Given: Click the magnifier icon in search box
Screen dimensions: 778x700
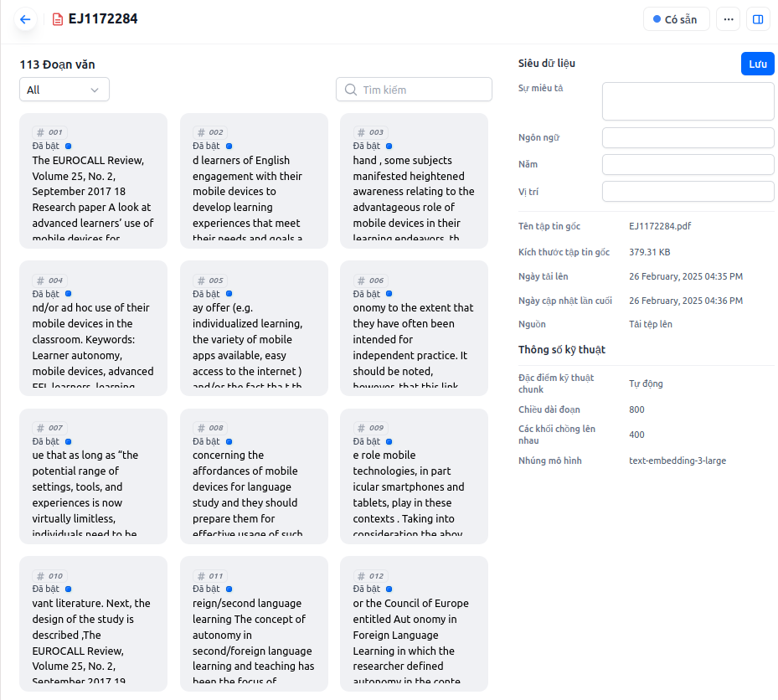Looking at the screenshot, I should [x=351, y=90].
